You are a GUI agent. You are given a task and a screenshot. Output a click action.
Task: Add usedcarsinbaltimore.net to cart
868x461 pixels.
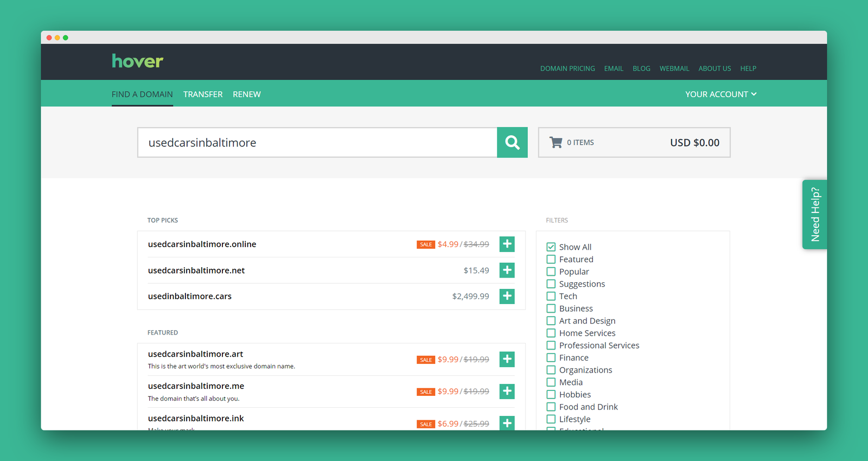(507, 270)
